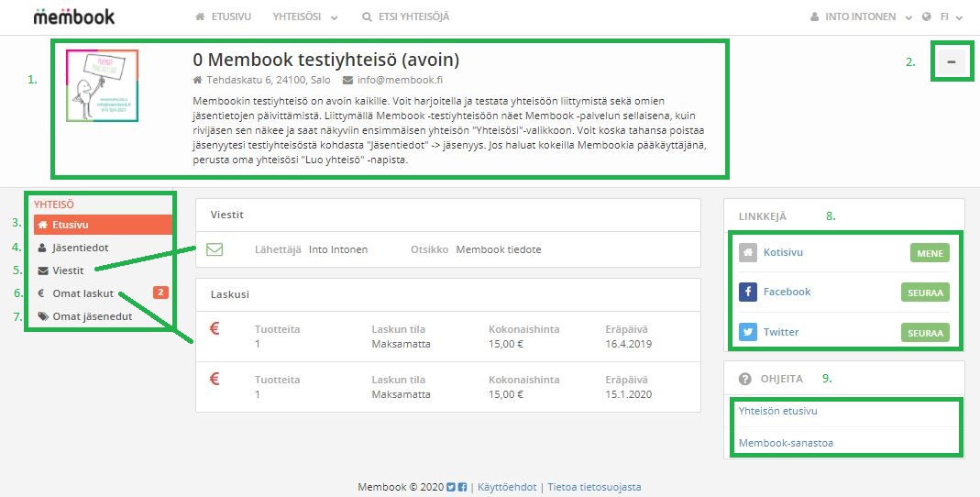Click the Twitter icon in Linkkejä

tap(748, 332)
